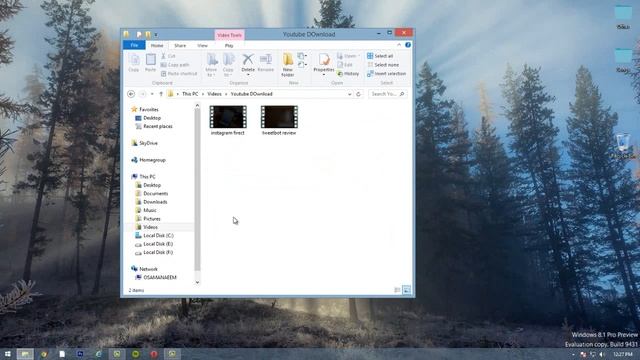Viewport: 640px width, 360px height.
Task: Open Explorer Help question icon
Action: click(x=408, y=45)
